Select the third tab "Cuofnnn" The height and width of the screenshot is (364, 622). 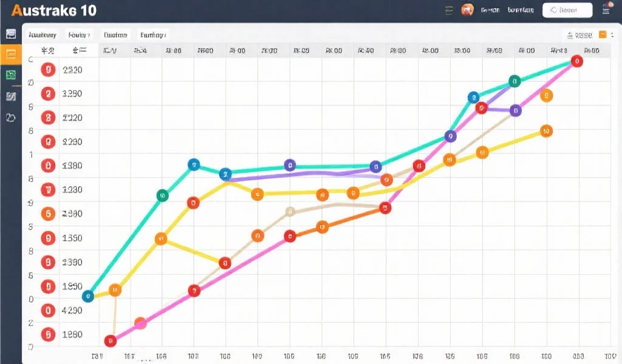point(115,35)
